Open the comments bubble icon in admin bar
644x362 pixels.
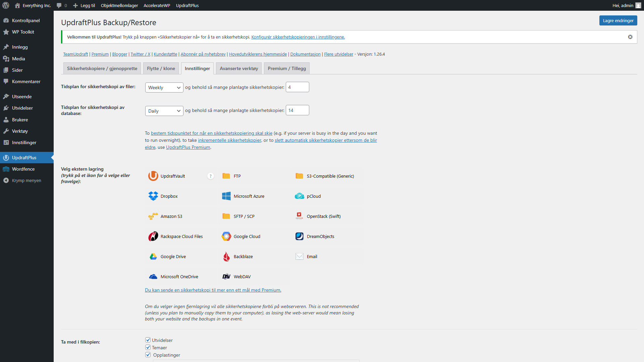[x=59, y=5]
